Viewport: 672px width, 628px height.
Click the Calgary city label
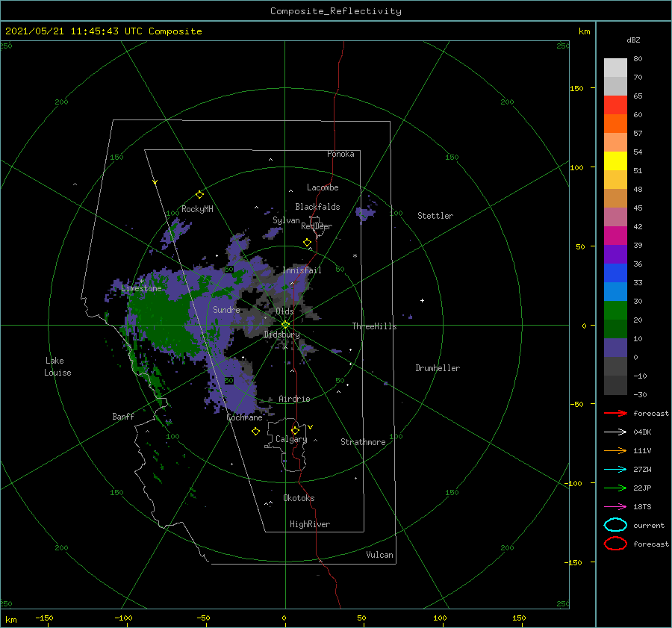pos(291,439)
